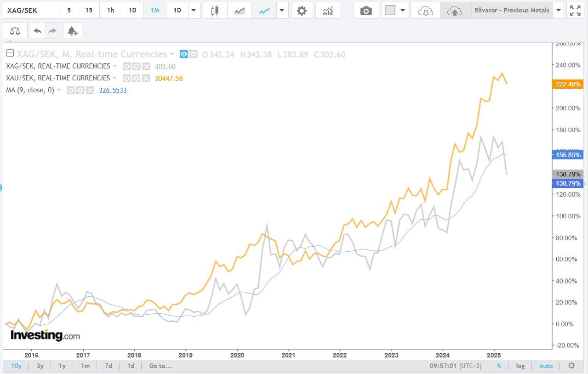Remove the XAG/SEK comparison series
Image resolution: width=588 pixels, height=374 pixels.
tap(146, 66)
